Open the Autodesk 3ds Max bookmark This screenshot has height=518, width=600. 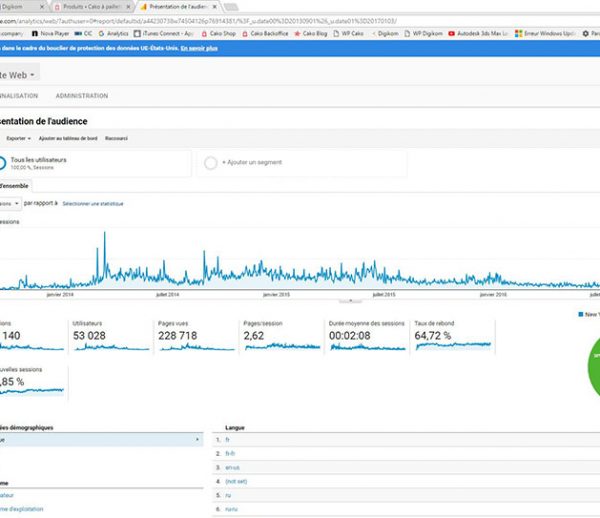478,34
